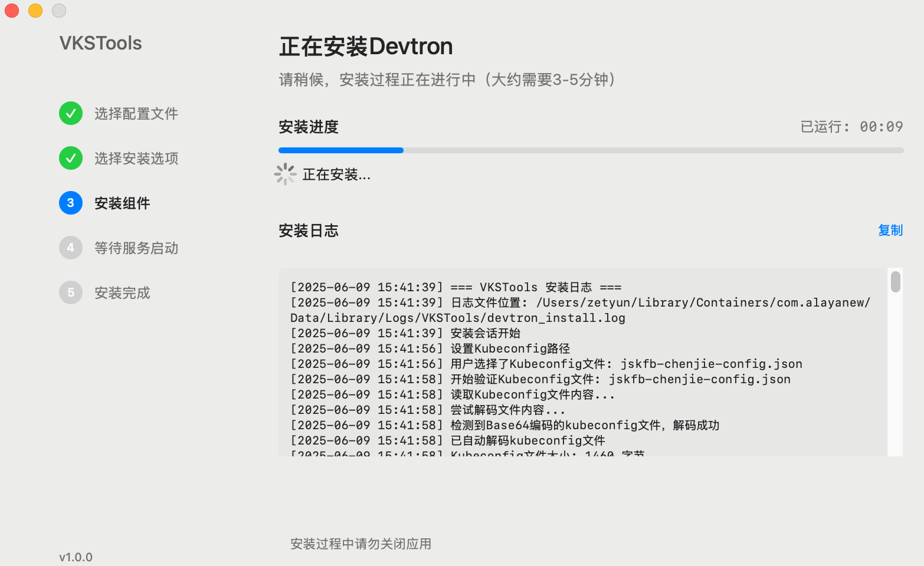This screenshot has width=924, height=566.
Task: Click log line 尝试解码文件内容...
Action: (428, 410)
